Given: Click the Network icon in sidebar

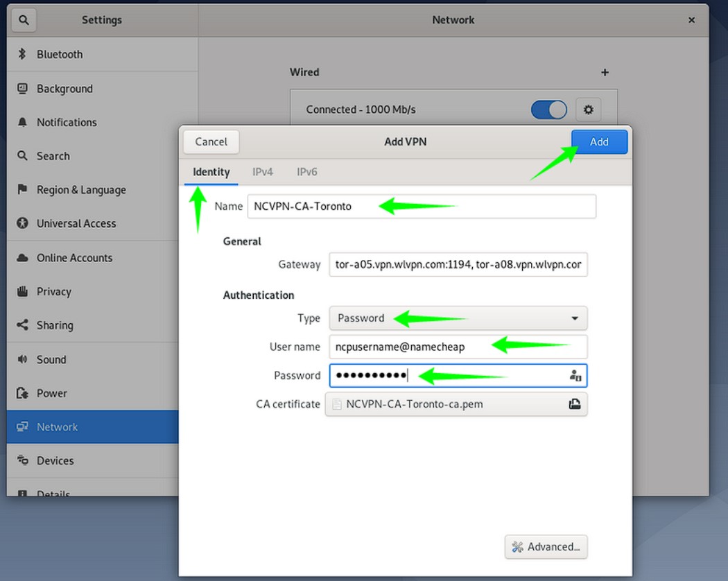Looking at the screenshot, I should (x=22, y=427).
